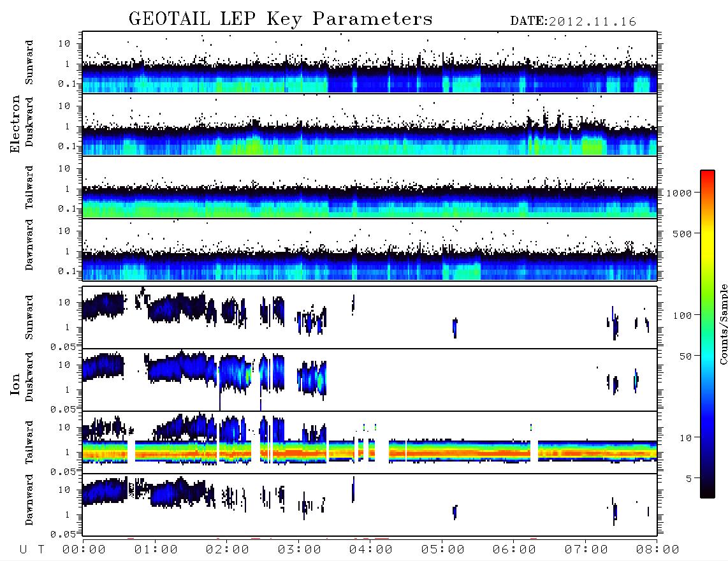Click the 01:00 time axis label
This screenshot has width=728, height=561.
156,550
